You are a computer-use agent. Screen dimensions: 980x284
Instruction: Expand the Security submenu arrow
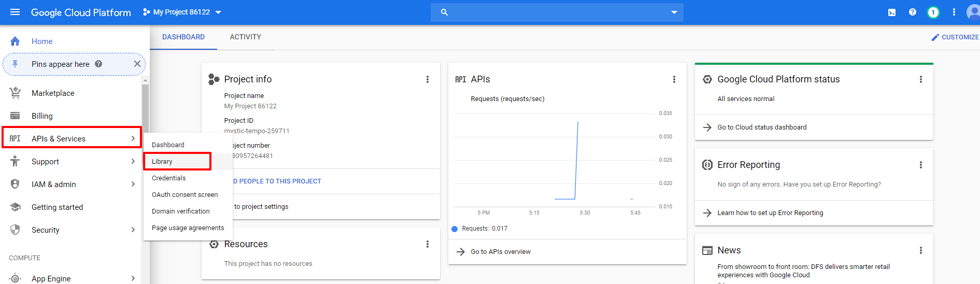coord(133,230)
